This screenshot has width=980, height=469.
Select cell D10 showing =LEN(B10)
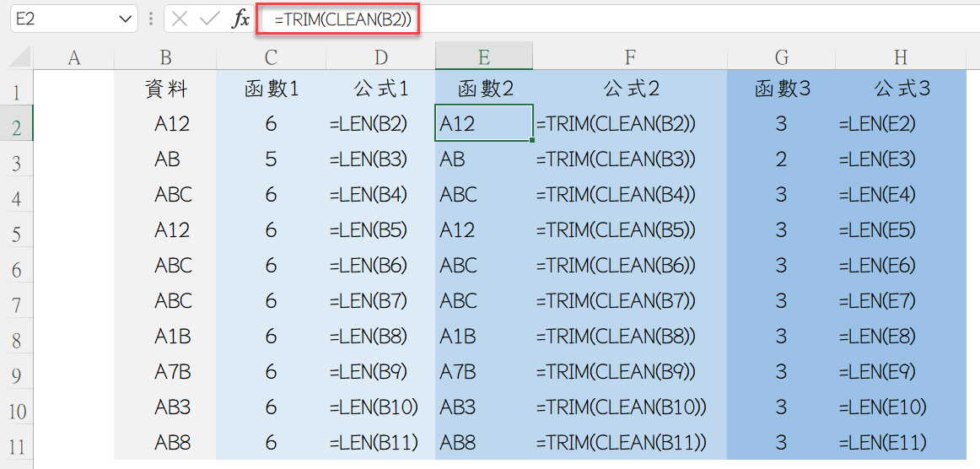point(380,407)
